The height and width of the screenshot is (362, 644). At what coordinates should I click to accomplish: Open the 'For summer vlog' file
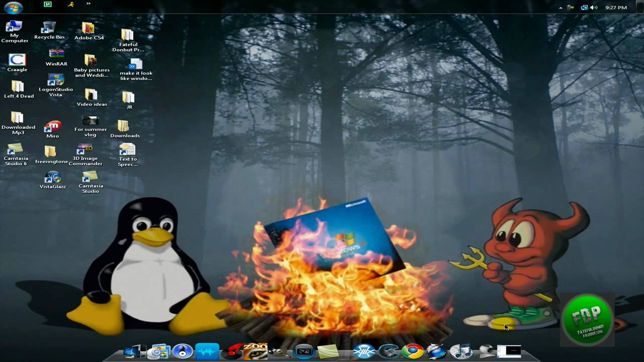pyautogui.click(x=91, y=126)
